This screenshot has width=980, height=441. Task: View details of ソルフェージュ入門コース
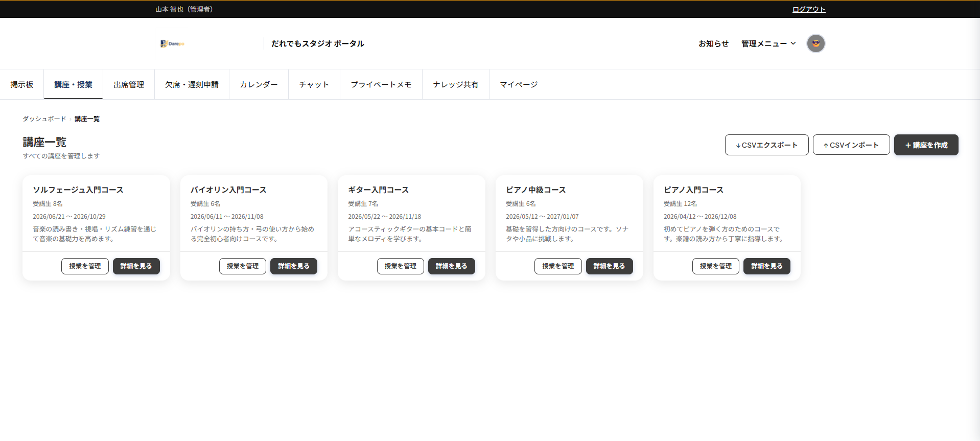[x=136, y=266]
